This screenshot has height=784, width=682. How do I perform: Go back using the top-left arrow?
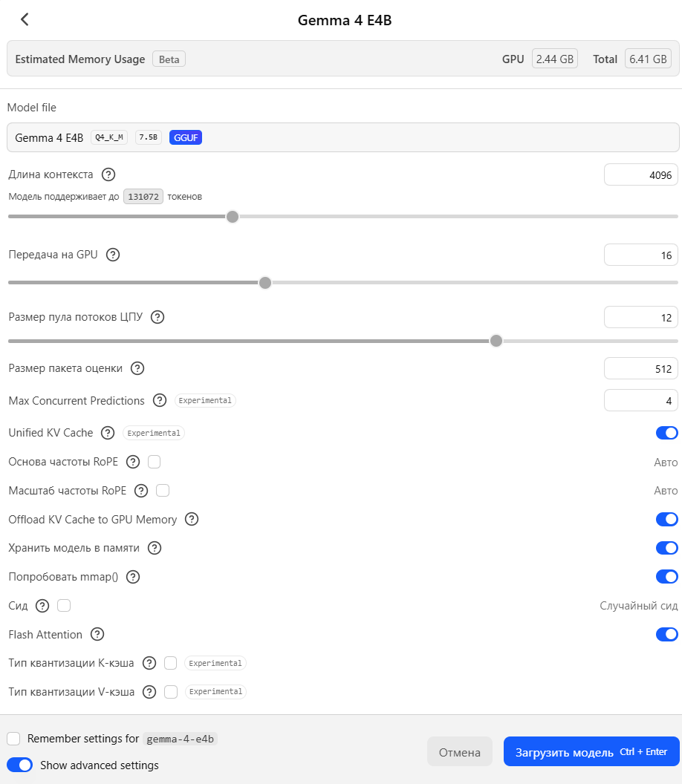click(x=25, y=20)
